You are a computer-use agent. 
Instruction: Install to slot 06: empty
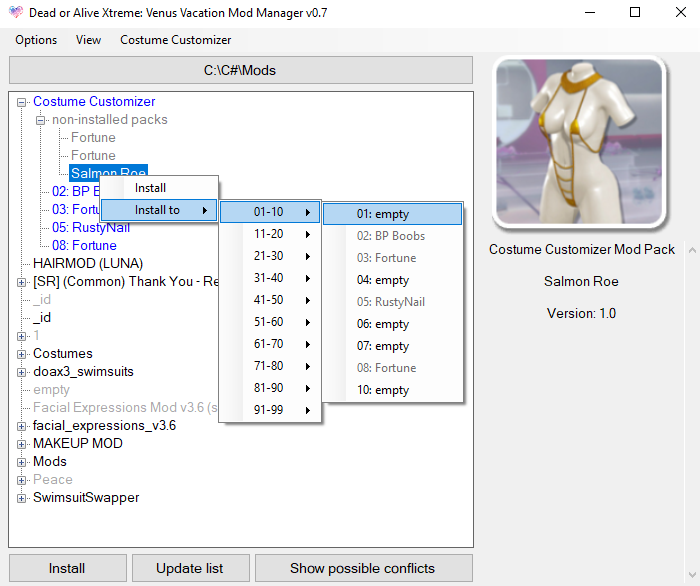click(x=392, y=324)
